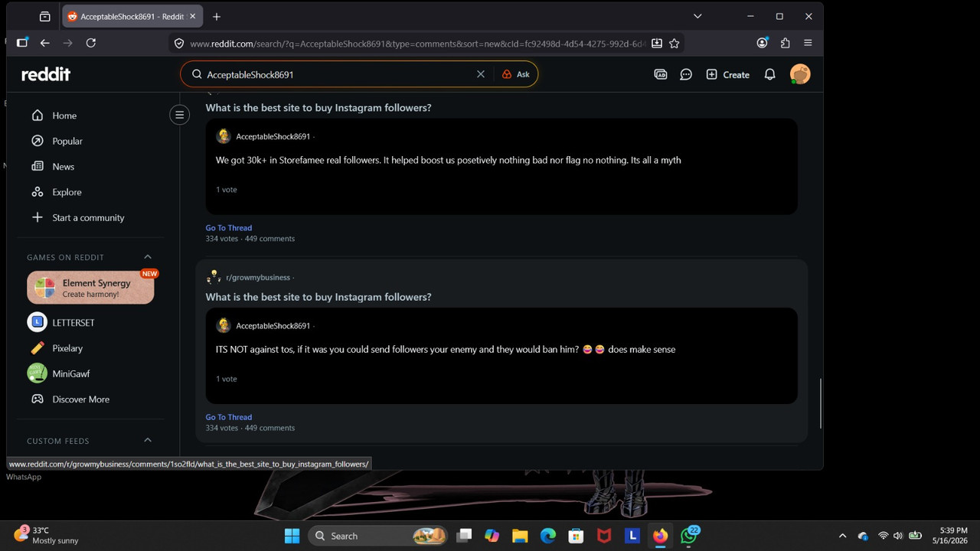Screen dimensions: 980x551
Task: Close the AcceptableShock8691 Reddit tab
Action: tap(191, 16)
